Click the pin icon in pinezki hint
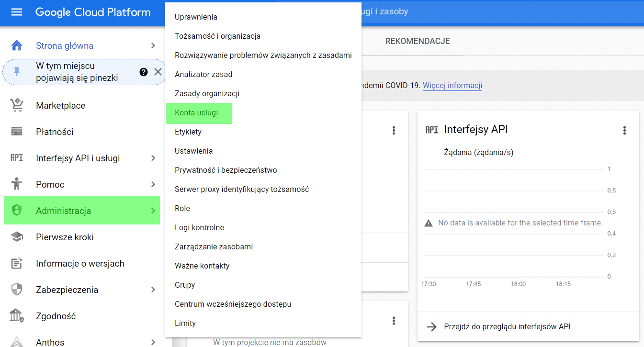 click(x=17, y=72)
